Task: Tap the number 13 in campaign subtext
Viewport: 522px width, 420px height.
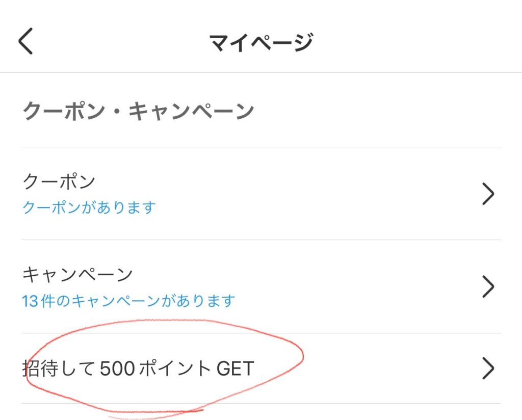Action: coord(29,302)
